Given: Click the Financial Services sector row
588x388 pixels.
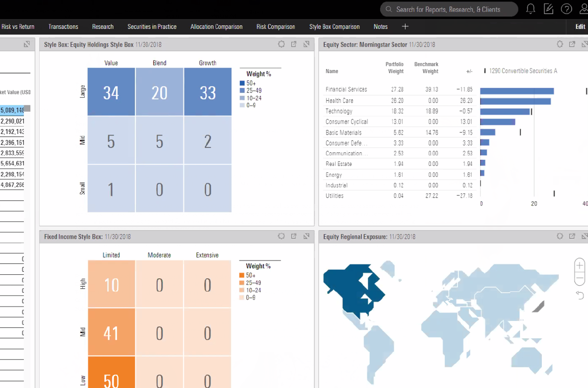Looking at the screenshot, I should (x=346, y=90).
